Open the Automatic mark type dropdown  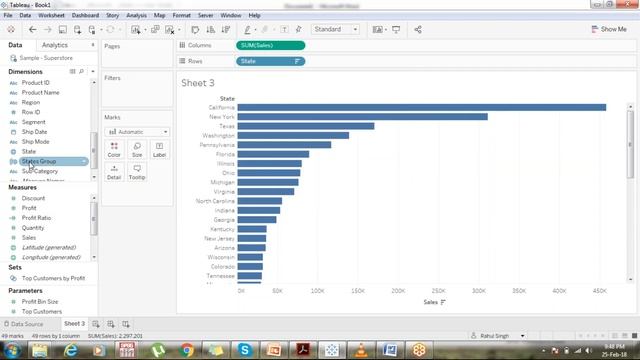(x=137, y=132)
